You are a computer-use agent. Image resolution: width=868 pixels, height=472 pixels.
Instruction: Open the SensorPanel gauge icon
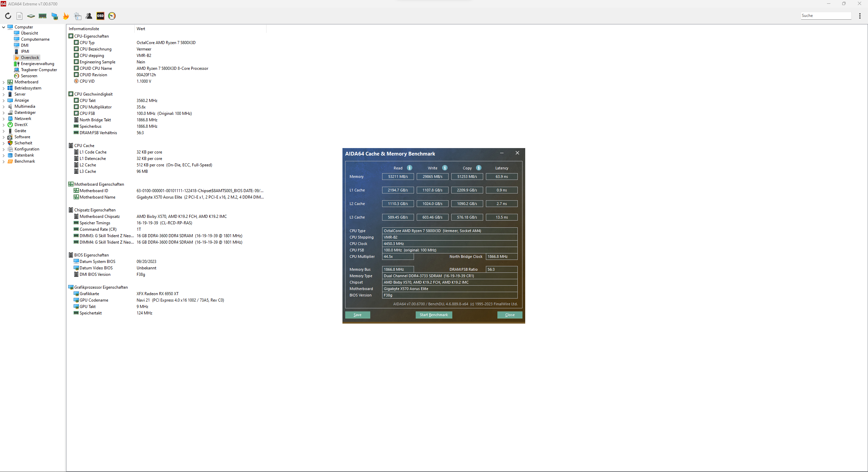tap(112, 16)
